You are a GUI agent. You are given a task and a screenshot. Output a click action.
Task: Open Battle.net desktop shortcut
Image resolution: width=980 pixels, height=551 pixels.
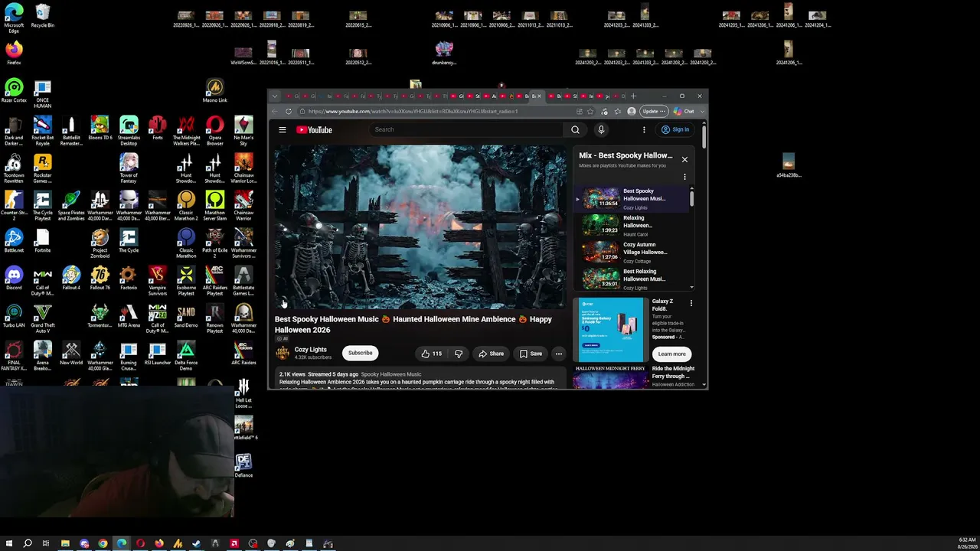point(14,240)
